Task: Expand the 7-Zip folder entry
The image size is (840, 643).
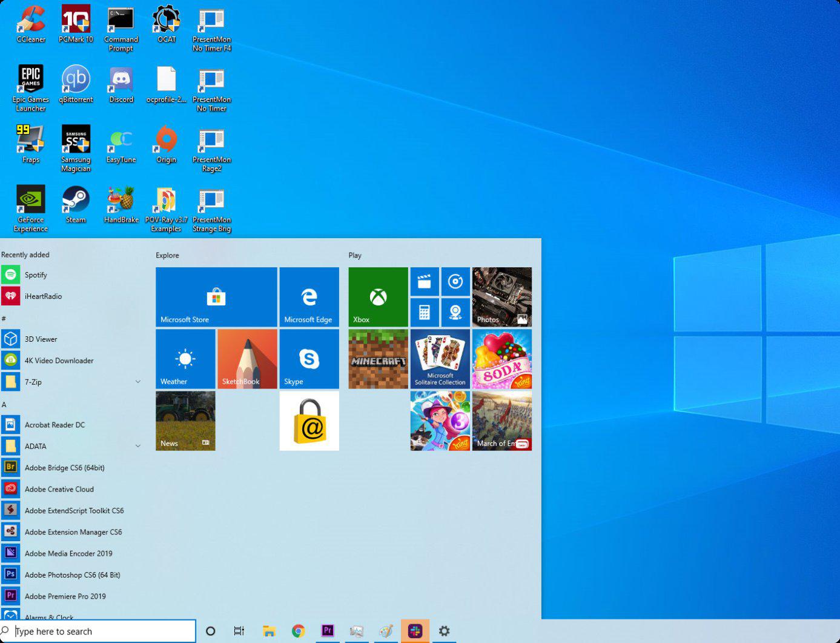Action: coord(138,382)
